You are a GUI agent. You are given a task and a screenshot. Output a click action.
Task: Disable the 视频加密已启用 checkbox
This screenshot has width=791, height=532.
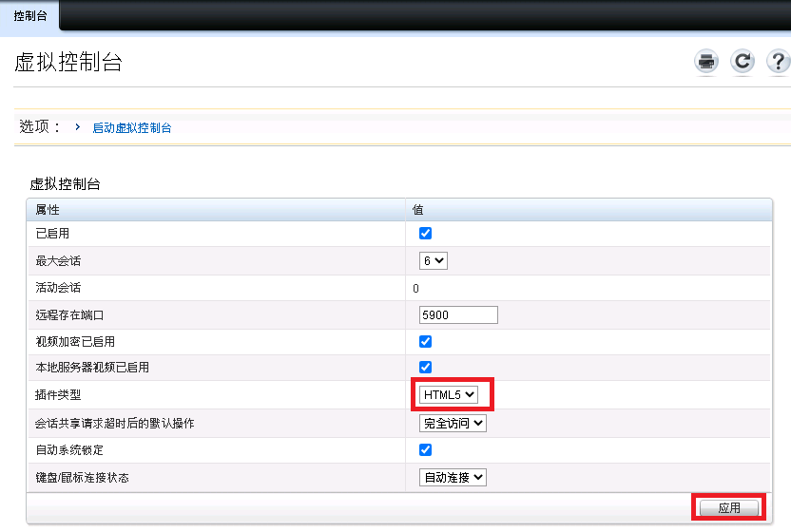pyautogui.click(x=426, y=342)
